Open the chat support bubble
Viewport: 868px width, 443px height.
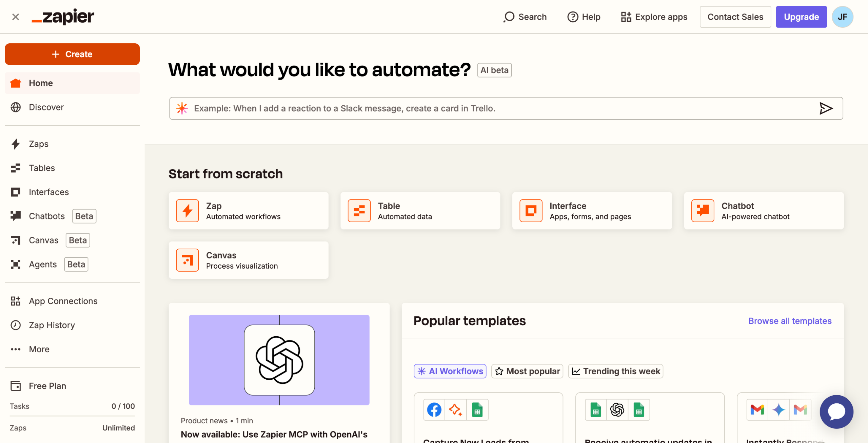836,412
